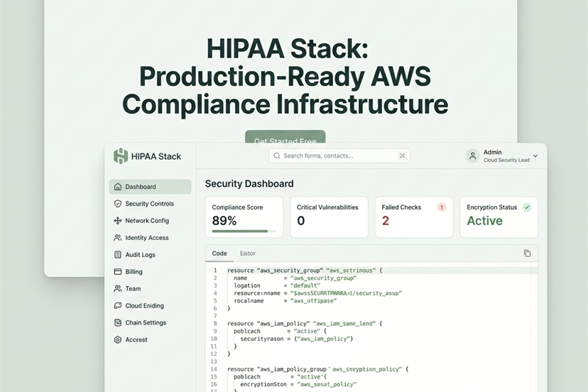
Task: Switch to the Code tab
Action: click(219, 254)
